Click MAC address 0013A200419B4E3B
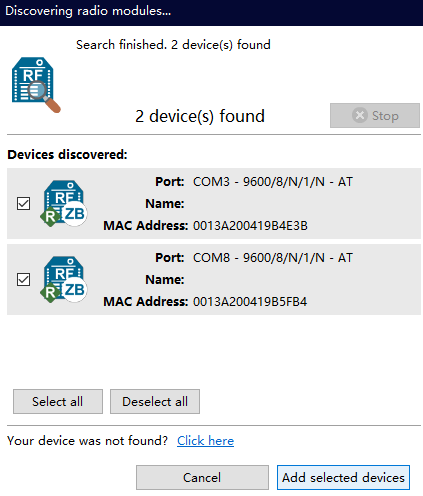Image resolution: width=423 pixels, height=496 pixels. click(250, 226)
